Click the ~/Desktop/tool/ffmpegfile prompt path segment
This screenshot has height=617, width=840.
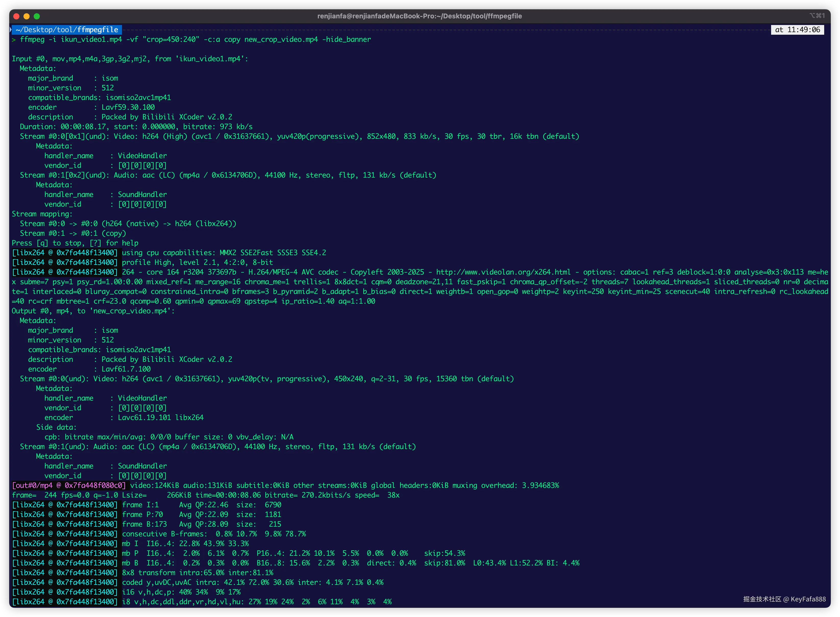click(x=67, y=30)
